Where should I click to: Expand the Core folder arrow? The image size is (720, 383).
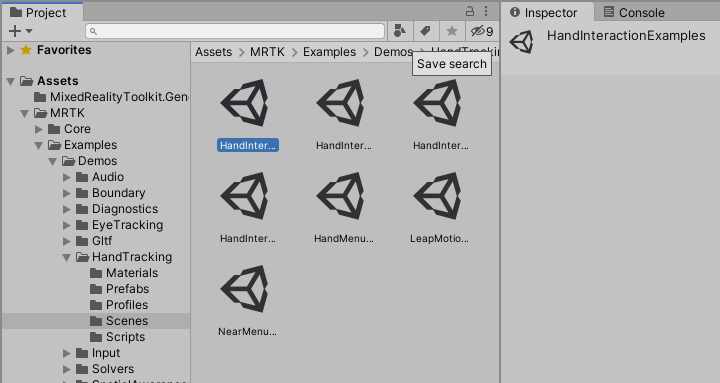[39, 130]
